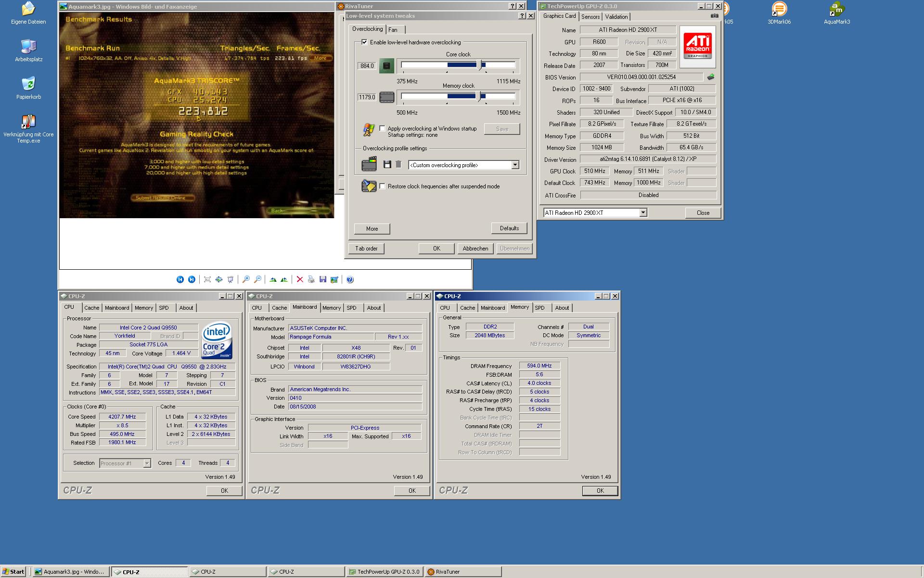The height and width of the screenshot is (578, 924).
Task: Open Core Temp shortcut on desktop
Action: point(28,129)
